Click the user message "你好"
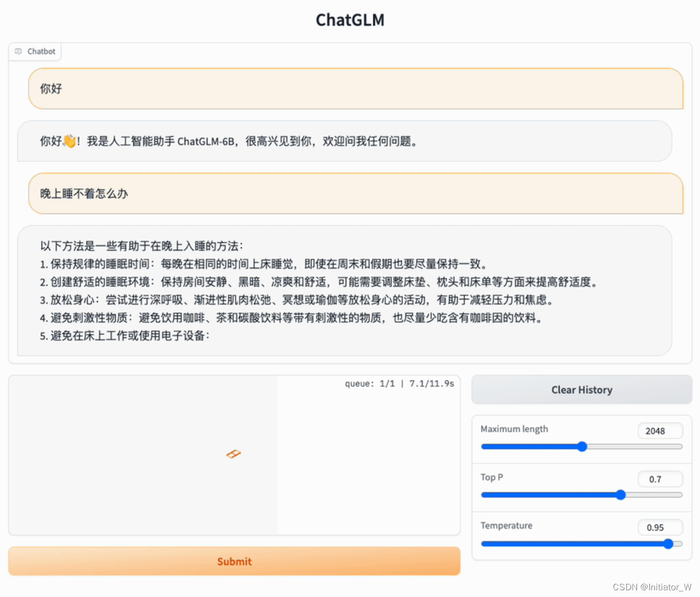 click(355, 89)
